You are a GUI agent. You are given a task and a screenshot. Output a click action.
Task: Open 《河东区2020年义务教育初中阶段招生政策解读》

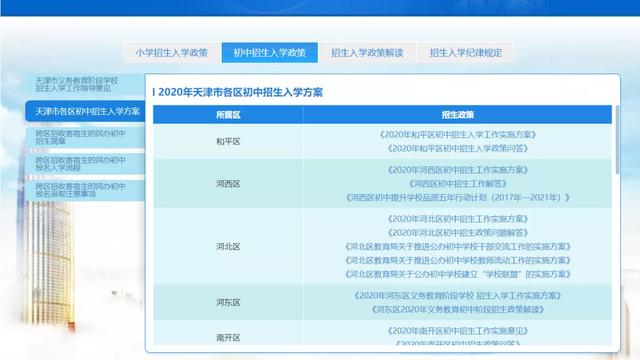[x=458, y=309]
